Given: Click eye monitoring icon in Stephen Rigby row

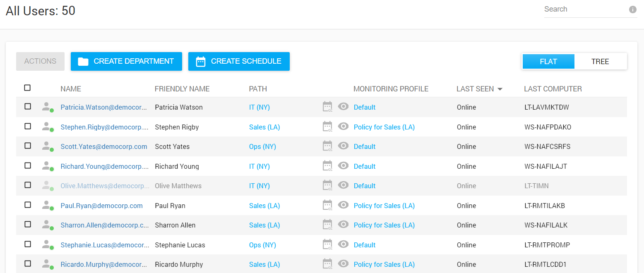Looking at the screenshot, I should coord(343,126).
